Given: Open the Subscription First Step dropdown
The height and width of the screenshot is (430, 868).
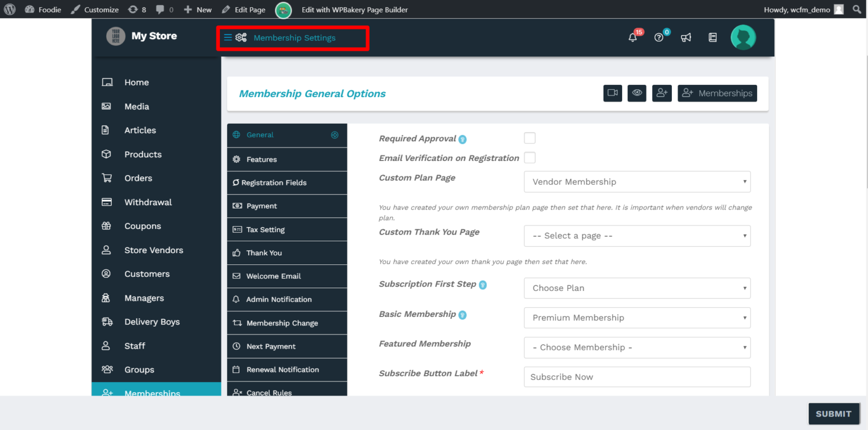Looking at the screenshot, I should click(637, 288).
